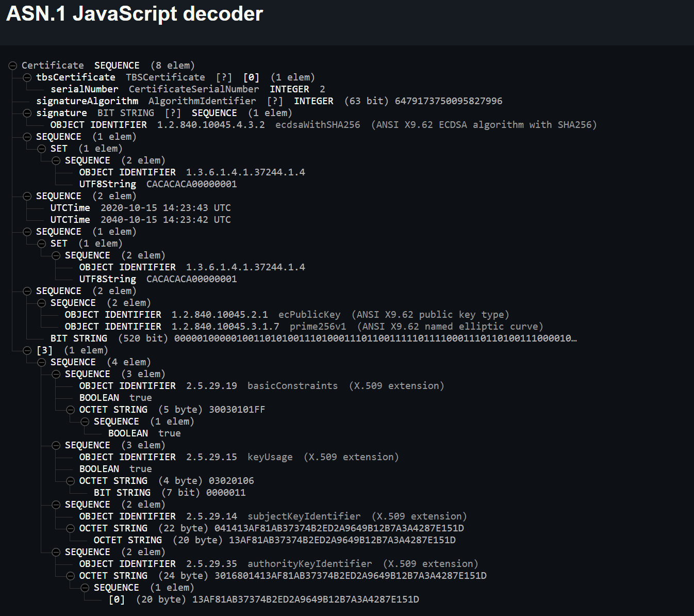694x616 pixels.
Task: Collapse the SEQUENCE containing the UTCTime entries
Action: tap(27, 196)
